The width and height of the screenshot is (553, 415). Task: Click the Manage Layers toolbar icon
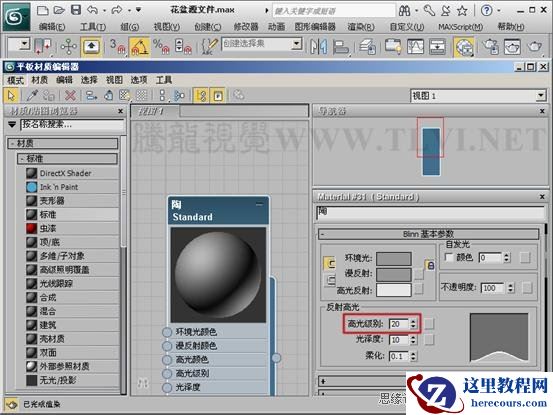coord(367,47)
